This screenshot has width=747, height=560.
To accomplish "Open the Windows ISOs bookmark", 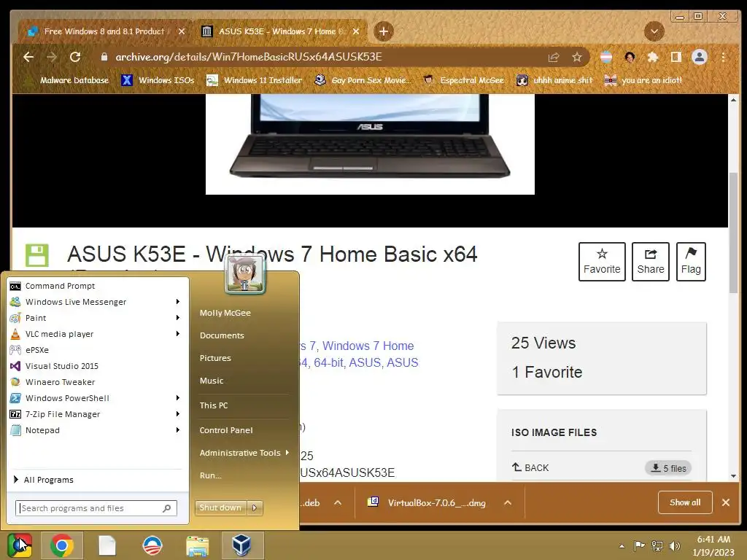I will pyautogui.click(x=158, y=80).
